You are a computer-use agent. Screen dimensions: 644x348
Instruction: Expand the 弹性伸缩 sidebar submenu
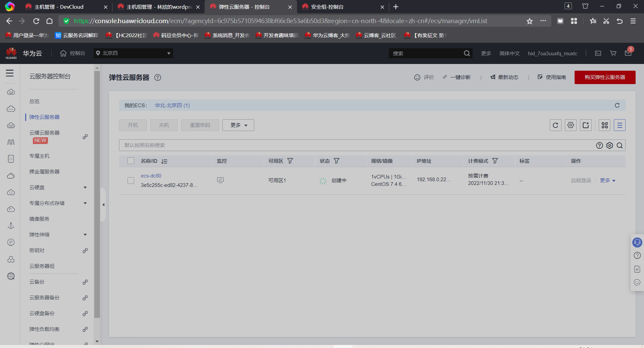(85, 235)
